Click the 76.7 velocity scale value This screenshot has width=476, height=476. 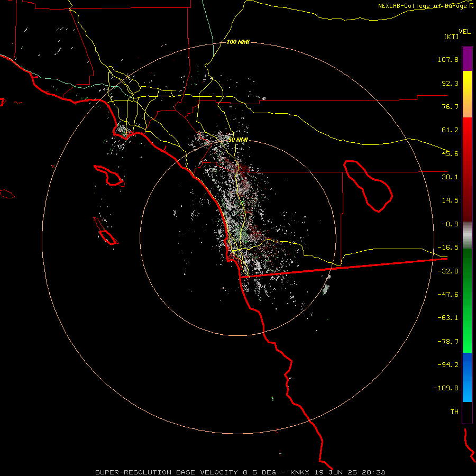[x=450, y=106]
